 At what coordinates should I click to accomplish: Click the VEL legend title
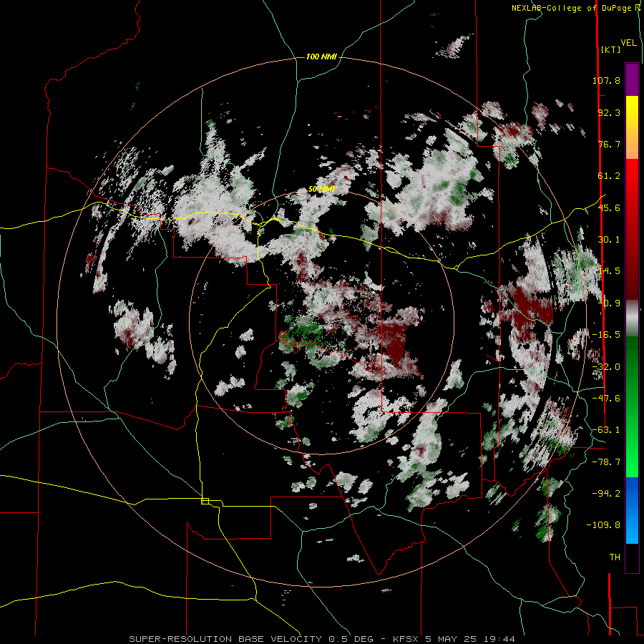(x=628, y=43)
